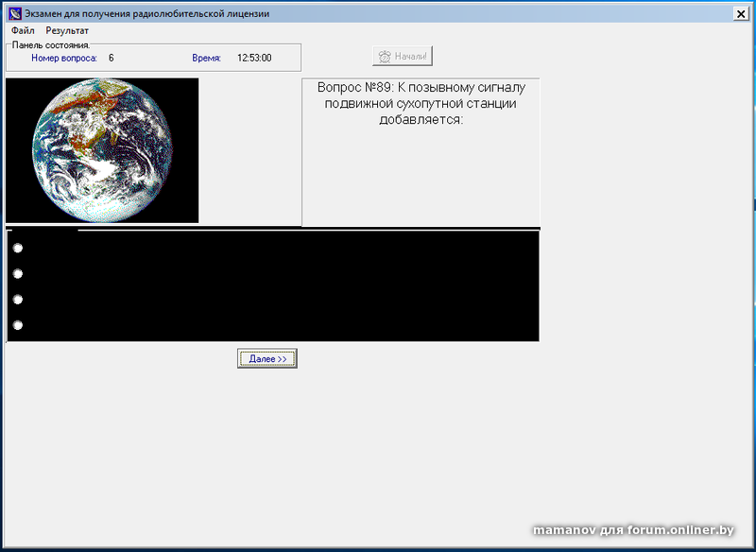The height and width of the screenshot is (552, 756).
Task: Select the first answer radio button
Action: pos(18,249)
